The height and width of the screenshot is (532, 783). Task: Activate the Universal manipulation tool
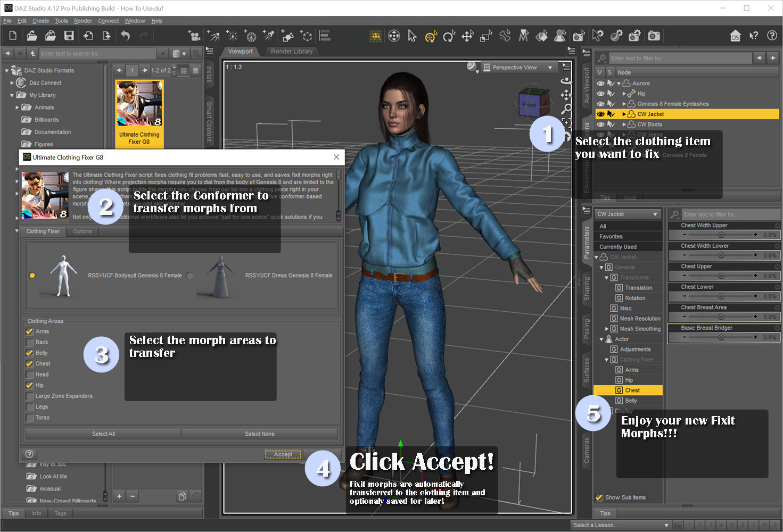[431, 36]
